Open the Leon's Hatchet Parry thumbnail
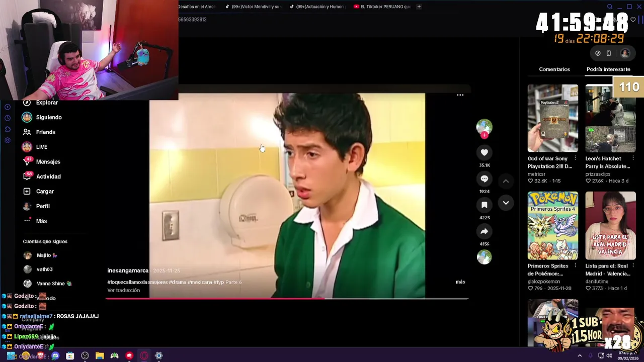This screenshot has width=644, height=362. click(610, 118)
